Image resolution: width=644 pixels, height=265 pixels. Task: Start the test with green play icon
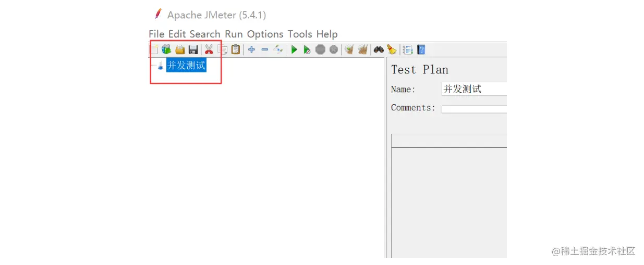[294, 49]
